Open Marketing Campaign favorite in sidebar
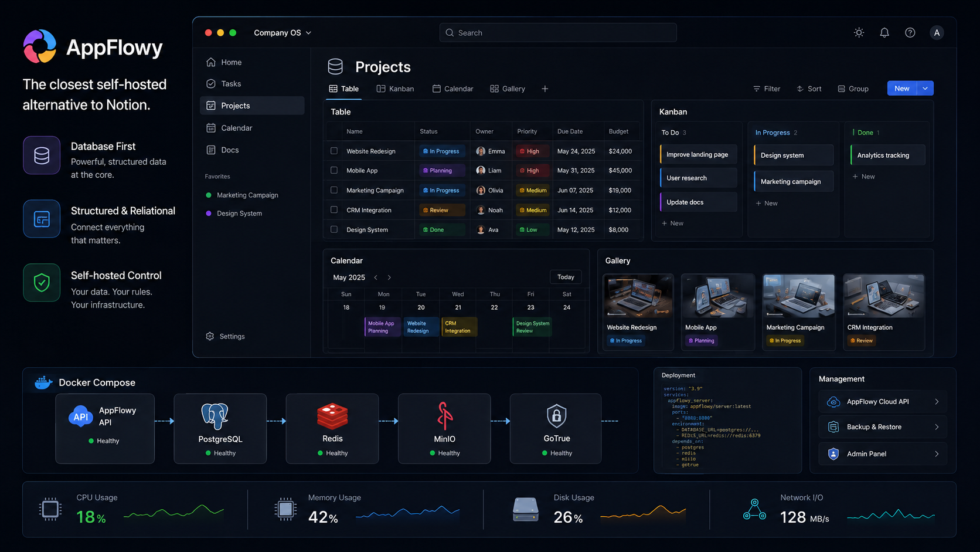980x552 pixels. coord(242,195)
